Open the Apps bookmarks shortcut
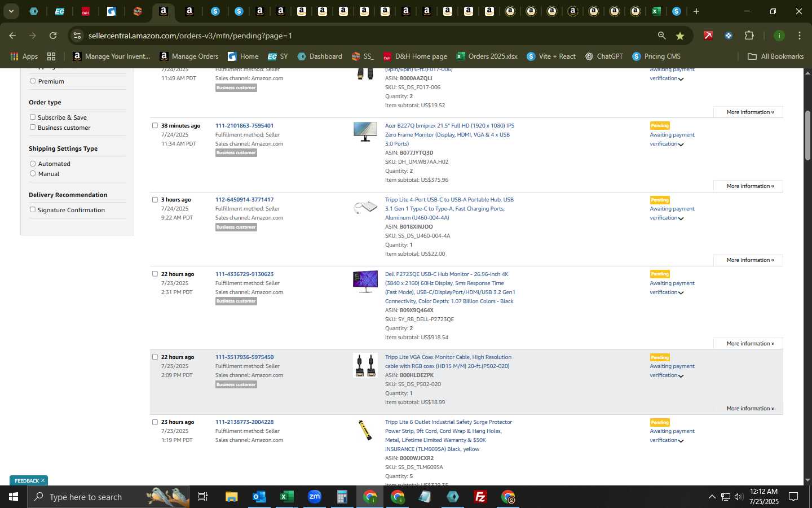Screen dimensions: 812x508 click(24, 56)
